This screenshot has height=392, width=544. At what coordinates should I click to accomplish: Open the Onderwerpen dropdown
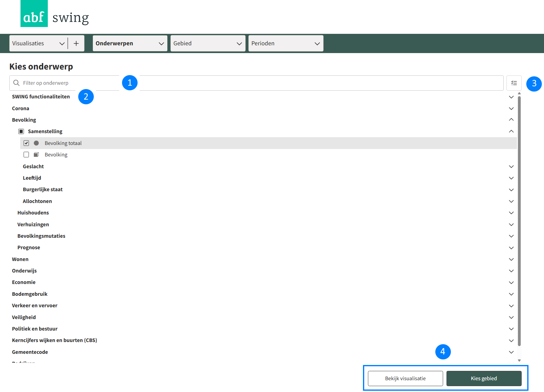point(130,43)
